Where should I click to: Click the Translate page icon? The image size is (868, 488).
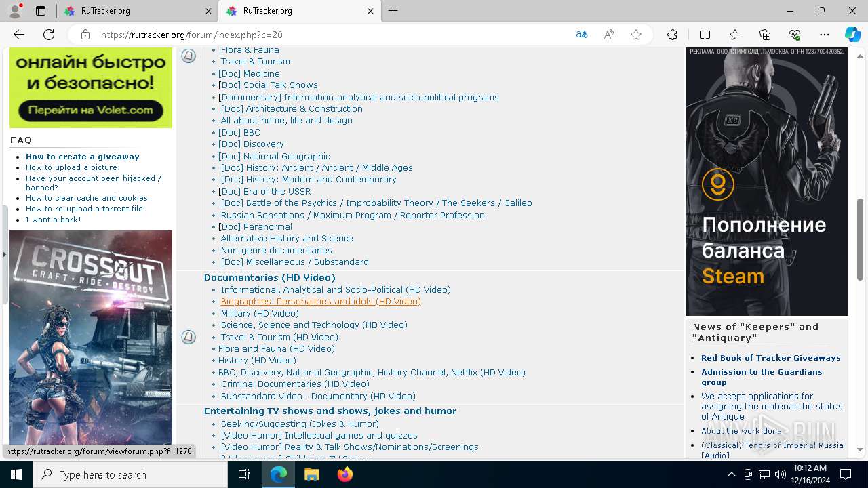582,35
